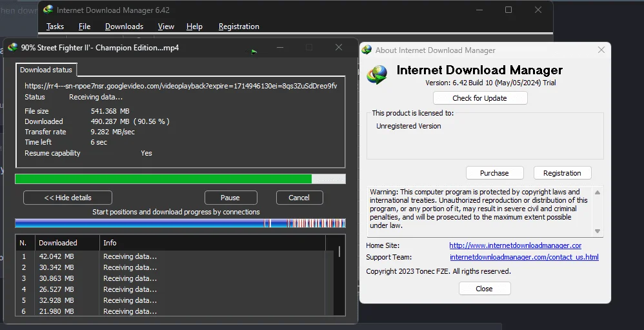
Task: Click the File size value 541.368 MB
Action: coord(110,111)
